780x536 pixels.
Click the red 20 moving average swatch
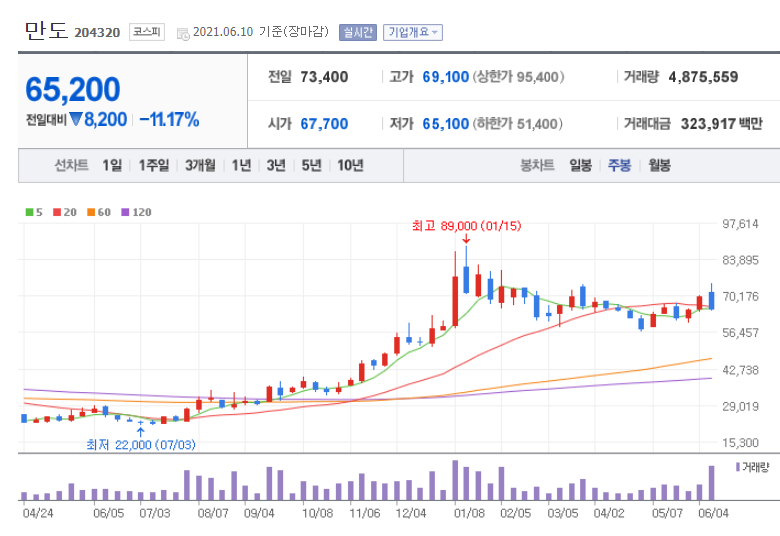tap(57, 213)
